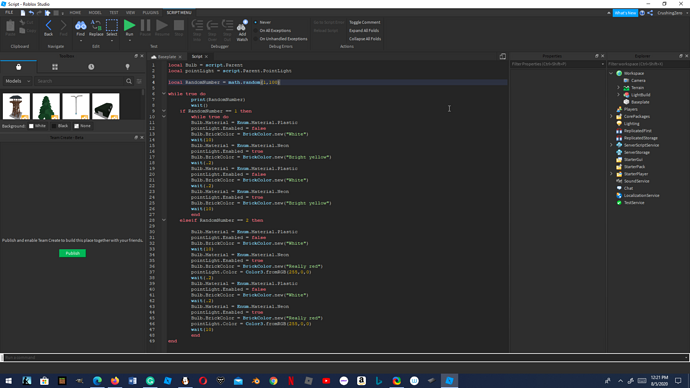
Task: Open the Toolbox Marketplace bag tab
Action: tap(18, 67)
